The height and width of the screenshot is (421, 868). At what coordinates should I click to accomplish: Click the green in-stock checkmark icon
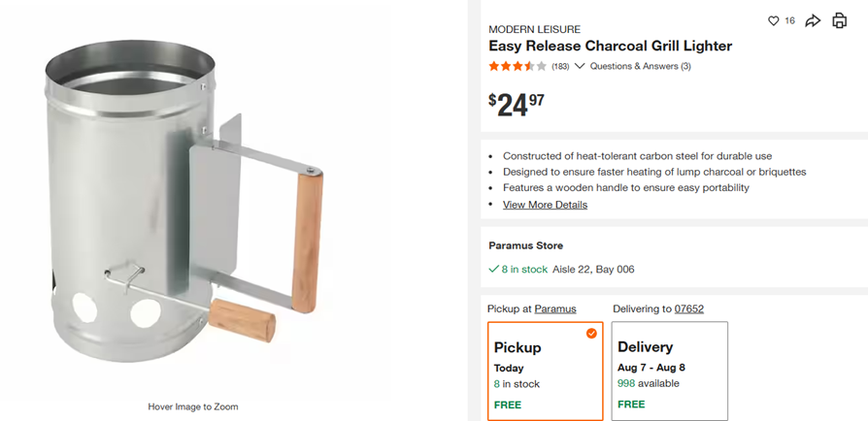click(494, 270)
